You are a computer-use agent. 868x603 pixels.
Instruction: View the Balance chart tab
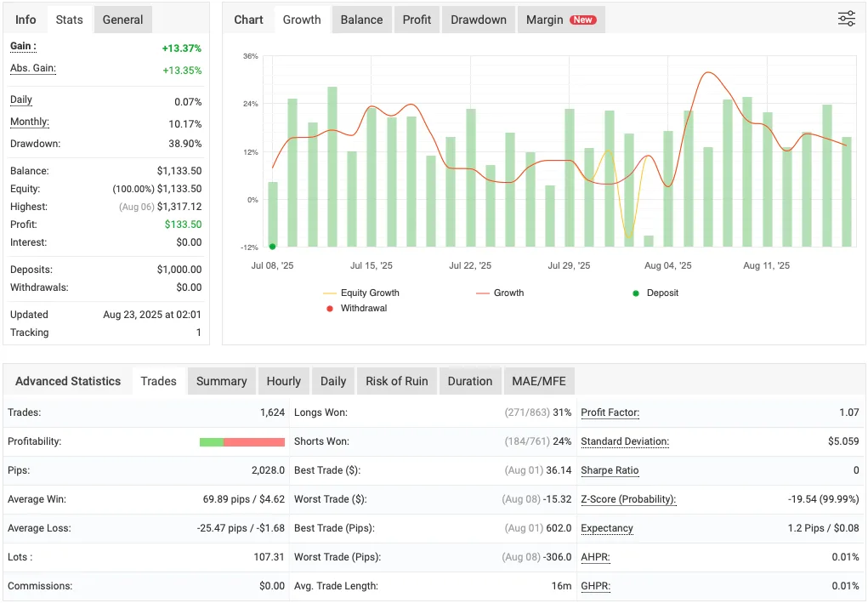[x=361, y=19]
